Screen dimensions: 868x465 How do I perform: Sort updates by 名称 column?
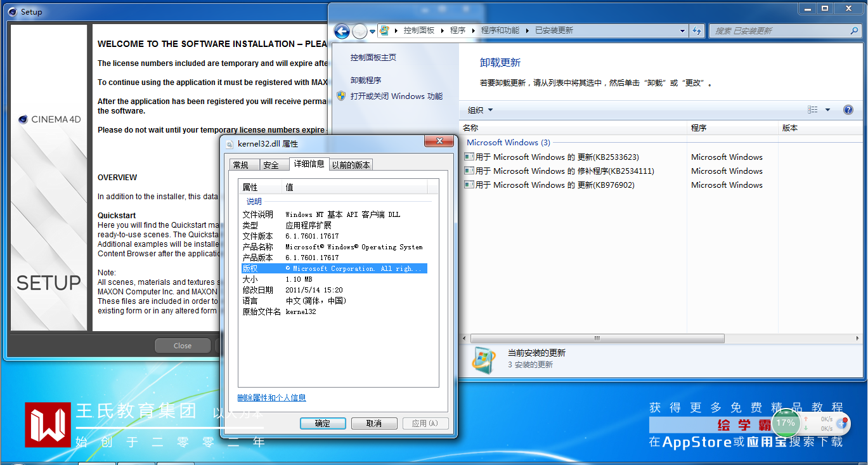[x=573, y=128]
